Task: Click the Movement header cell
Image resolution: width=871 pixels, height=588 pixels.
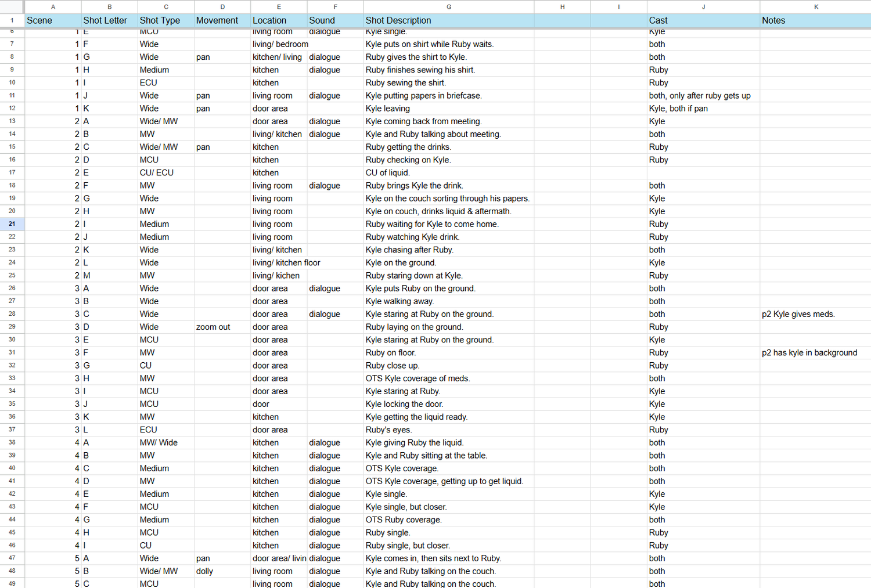Action: (x=222, y=20)
